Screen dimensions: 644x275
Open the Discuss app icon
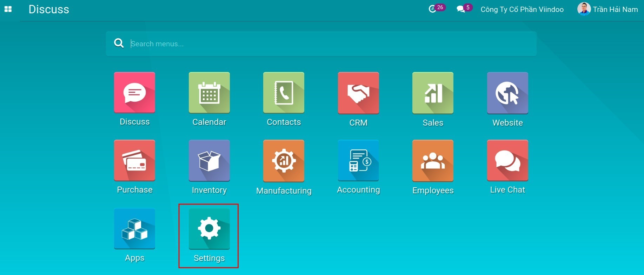[134, 93]
